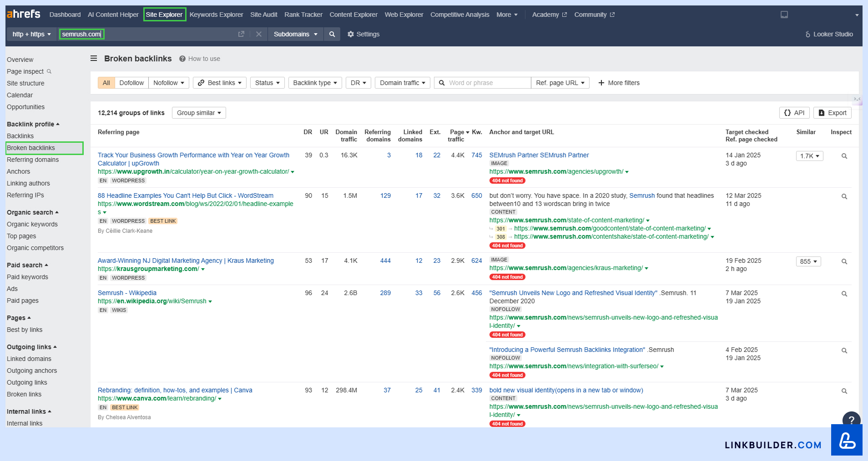Open the Canva Rebranding page link
The image size is (868, 461).
pos(175,390)
